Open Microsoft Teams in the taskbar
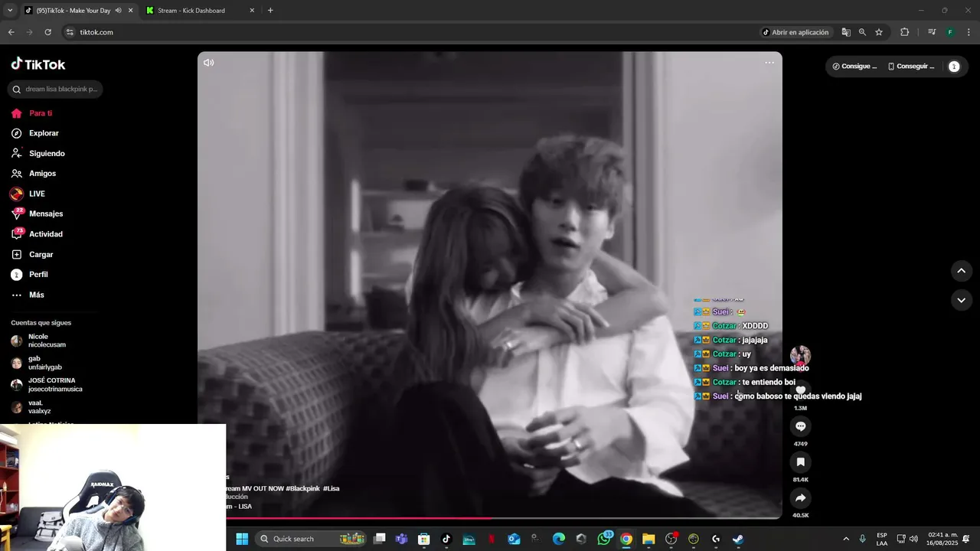980x551 pixels. tap(401, 539)
